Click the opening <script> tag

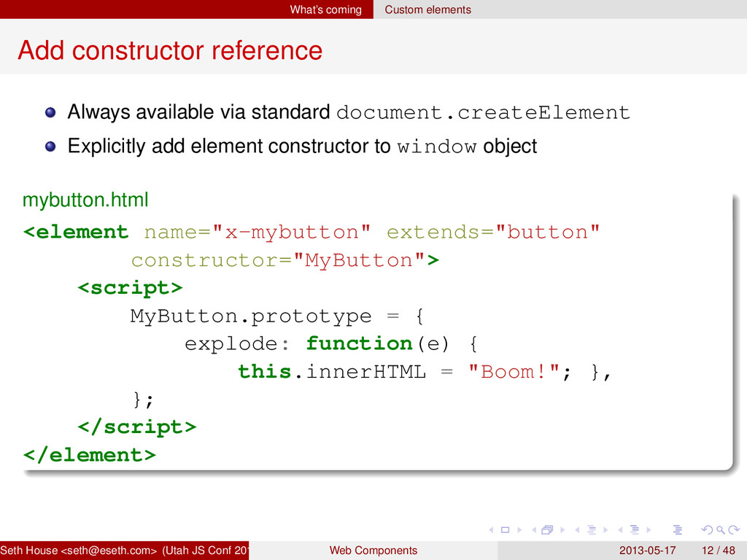pos(131,288)
